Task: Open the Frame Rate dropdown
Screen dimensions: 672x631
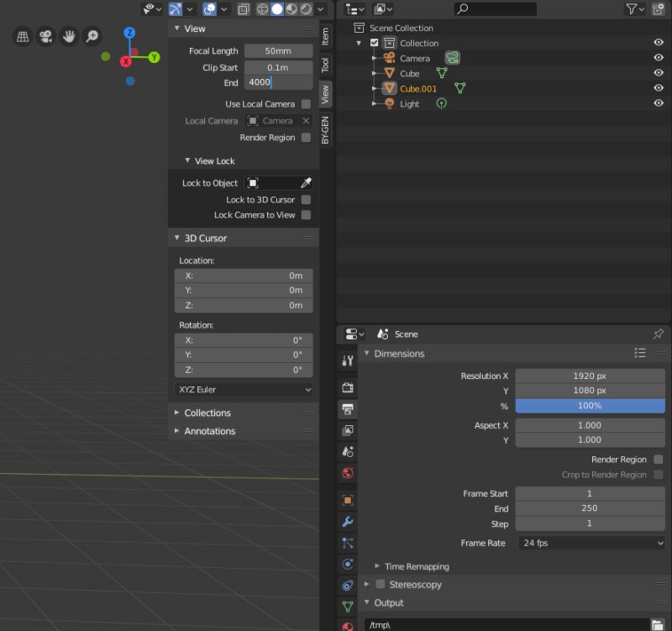Action: 591,543
